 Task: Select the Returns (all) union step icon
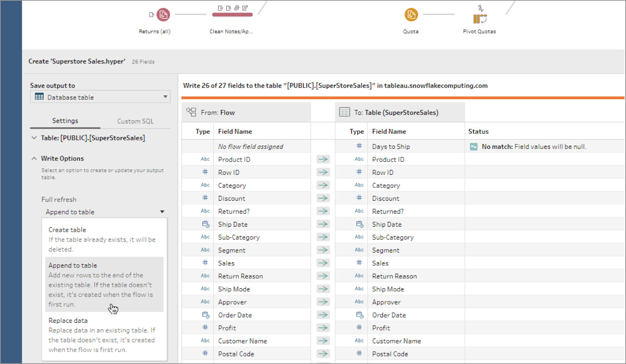tap(163, 15)
